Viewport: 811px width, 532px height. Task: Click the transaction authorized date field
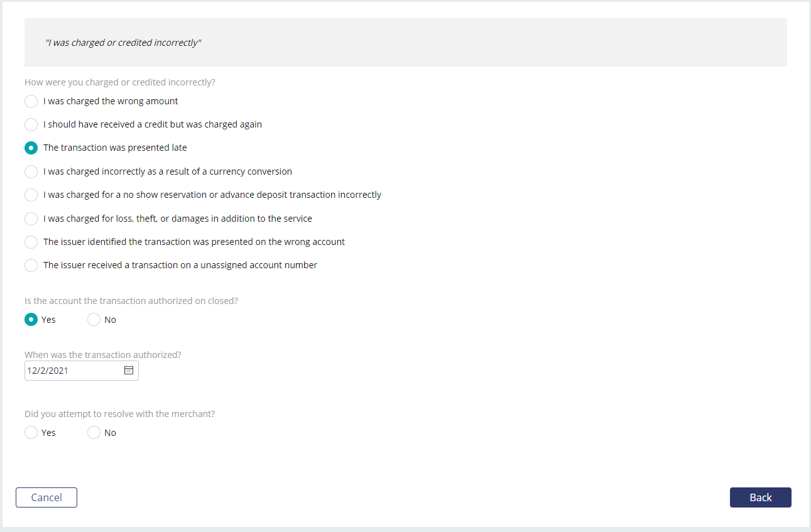tap(82, 371)
